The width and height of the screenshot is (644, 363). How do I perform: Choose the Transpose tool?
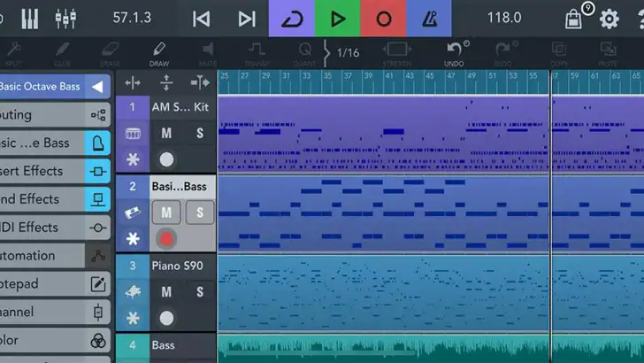257,54
